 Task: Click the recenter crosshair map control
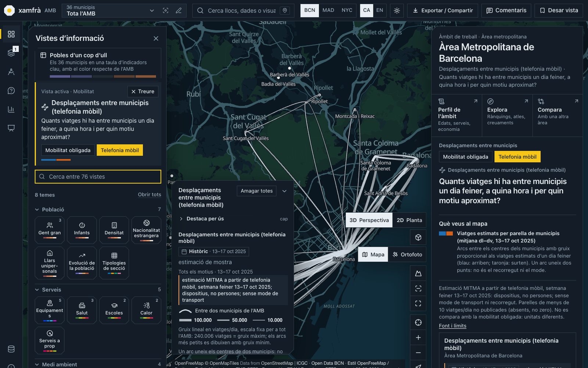tap(418, 322)
